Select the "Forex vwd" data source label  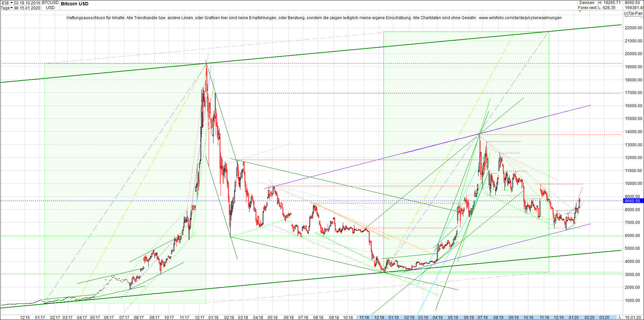(x=588, y=7)
